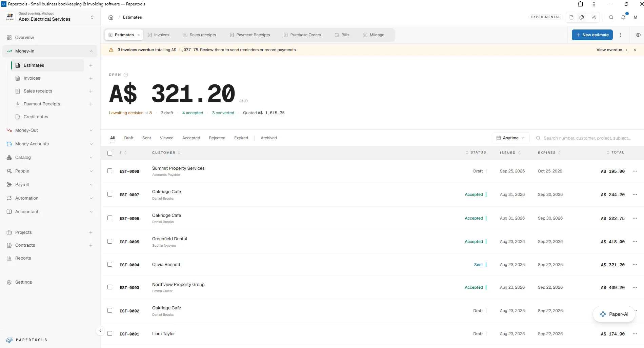Open the Settings gear in sidebar
Viewport: 644px width, 348px height.
(9, 282)
